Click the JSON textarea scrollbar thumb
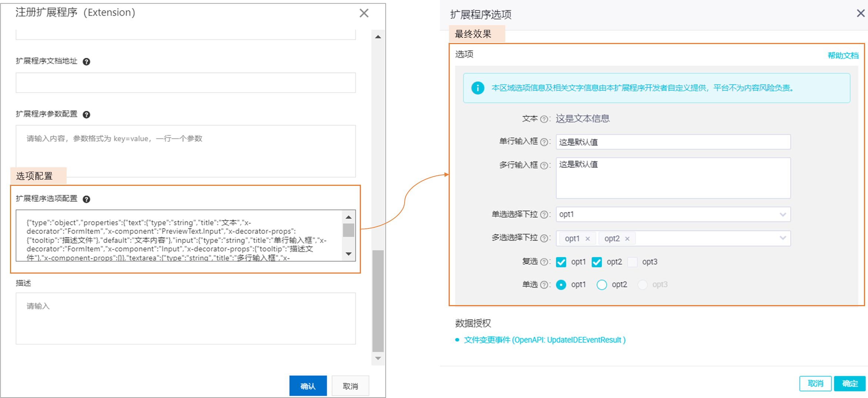 point(348,230)
